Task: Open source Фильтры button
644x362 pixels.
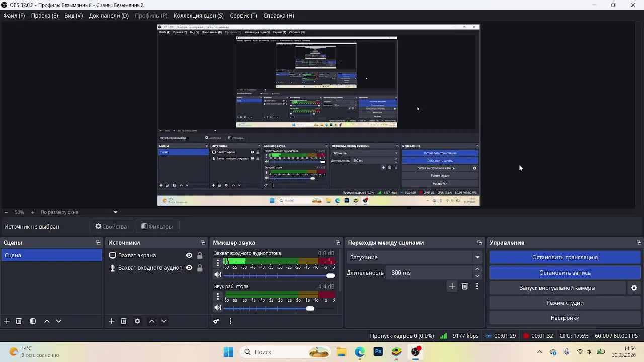Action: pyautogui.click(x=157, y=227)
